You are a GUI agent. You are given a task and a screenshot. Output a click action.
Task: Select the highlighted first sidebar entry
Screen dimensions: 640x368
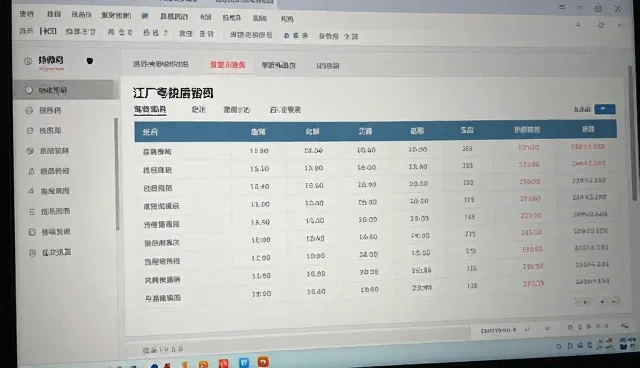click(x=64, y=90)
